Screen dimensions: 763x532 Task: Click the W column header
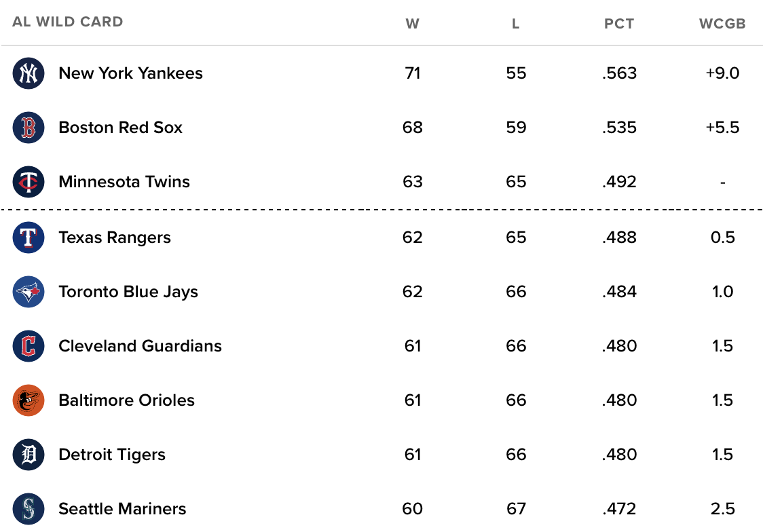point(412,24)
